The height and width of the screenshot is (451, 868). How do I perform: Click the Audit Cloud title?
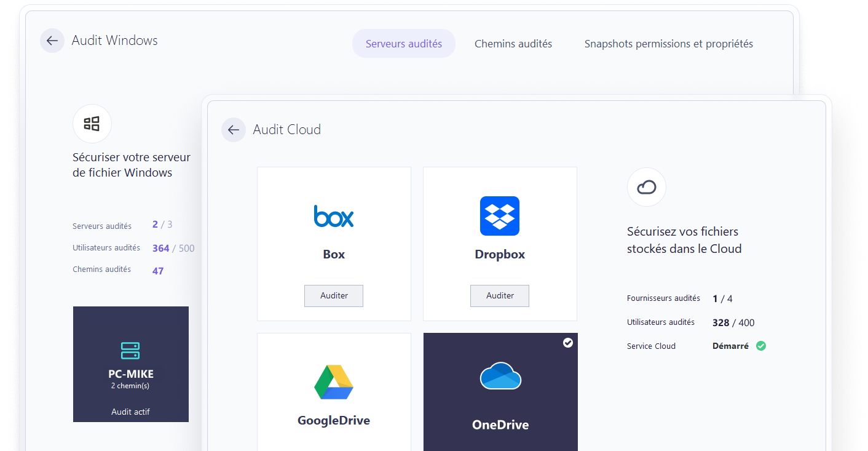point(287,130)
